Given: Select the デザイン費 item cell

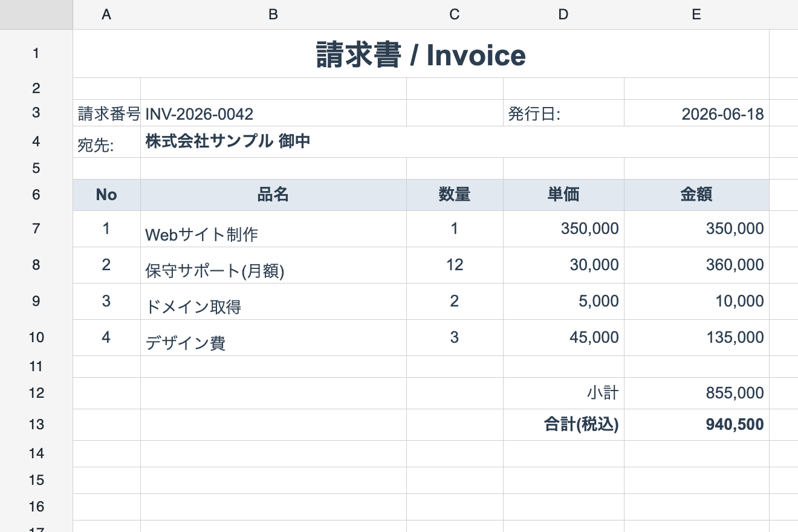Looking at the screenshot, I should 273,337.
